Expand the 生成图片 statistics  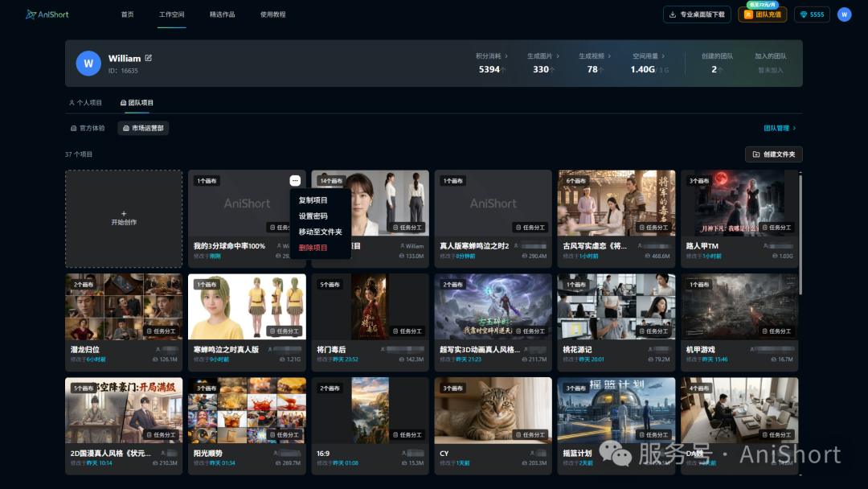[543, 56]
